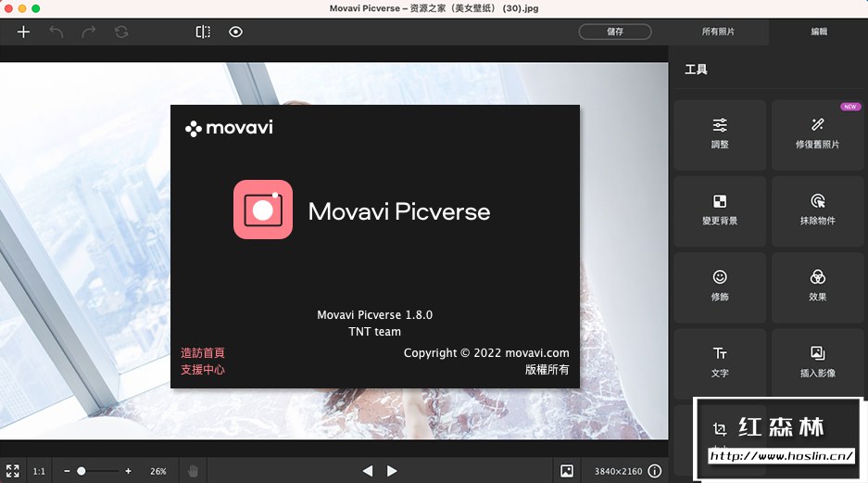Click the plus icon to add a photo
Image resolution: width=868 pixels, height=483 pixels.
23,32
